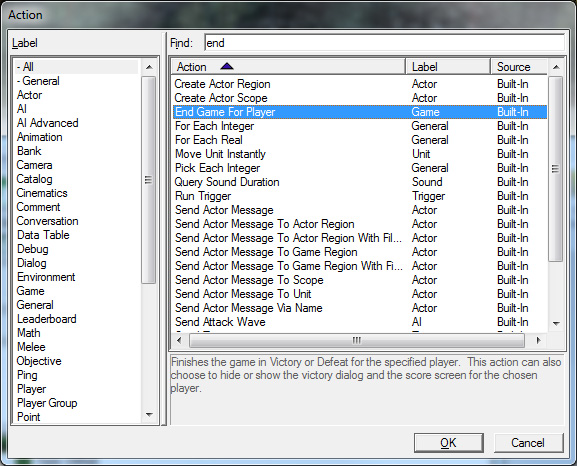577x466 pixels.
Task: Click the Label list scroll down arrow
Action: pos(149,415)
